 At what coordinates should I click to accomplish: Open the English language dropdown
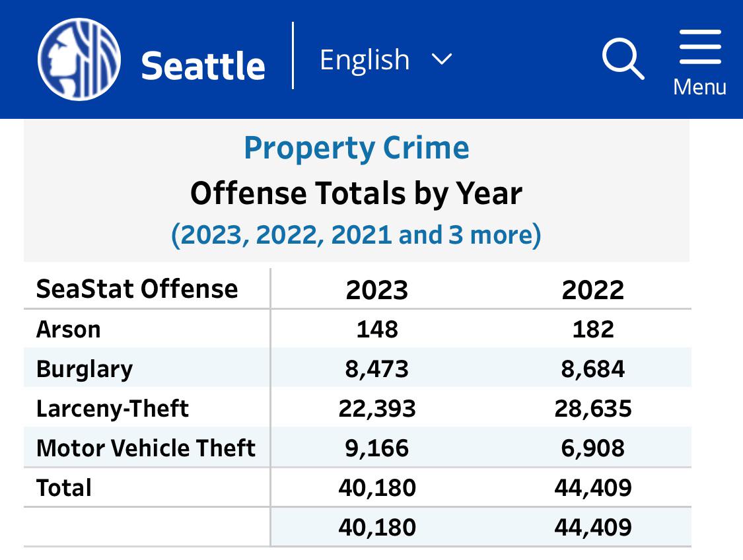coord(364,59)
